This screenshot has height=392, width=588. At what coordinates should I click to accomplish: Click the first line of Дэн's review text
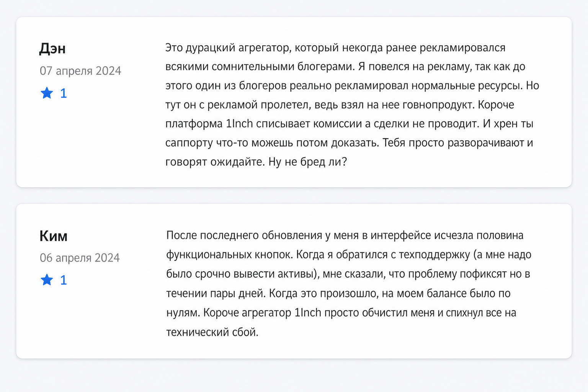pyautogui.click(x=335, y=48)
